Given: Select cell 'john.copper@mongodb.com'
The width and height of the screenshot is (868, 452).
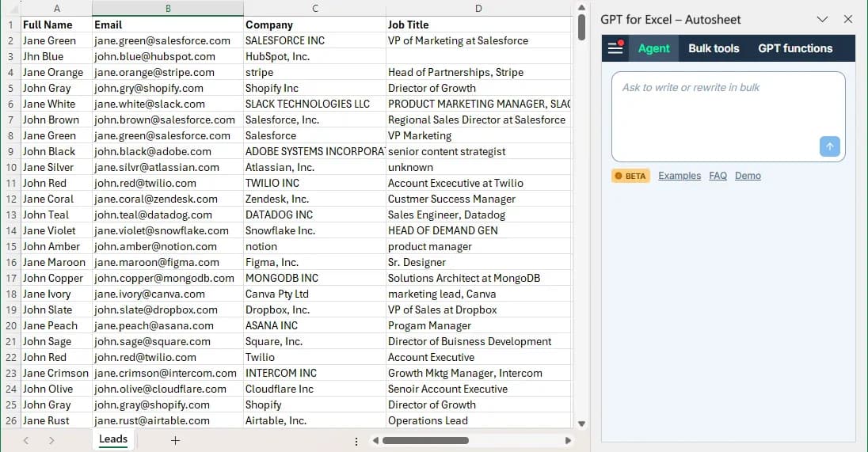Looking at the screenshot, I should [168, 279].
